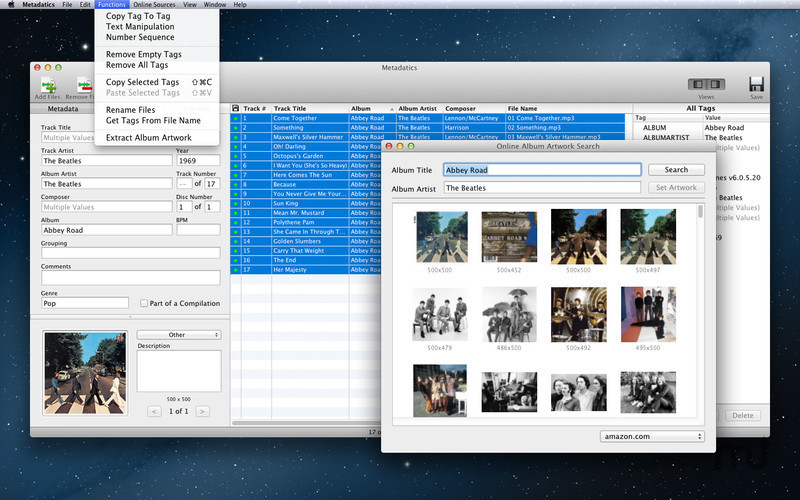
Task: Choose Extract Album Artwork from Functions menu
Action: (x=148, y=137)
